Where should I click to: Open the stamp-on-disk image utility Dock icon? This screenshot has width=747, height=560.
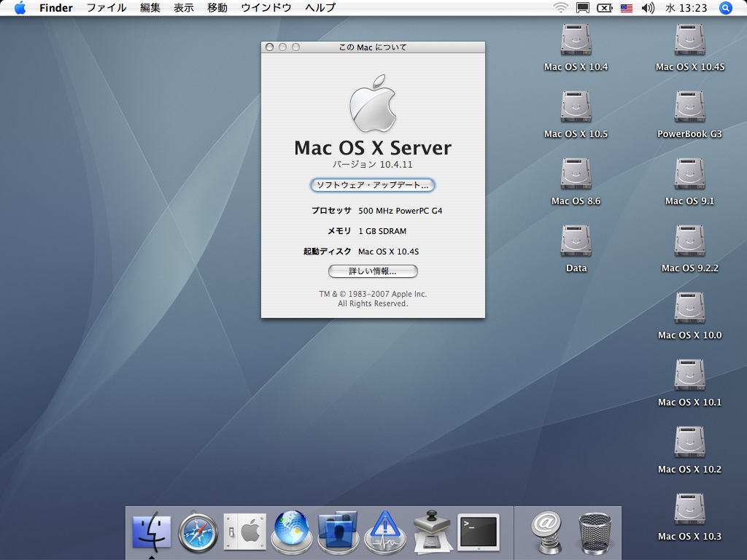(x=432, y=532)
